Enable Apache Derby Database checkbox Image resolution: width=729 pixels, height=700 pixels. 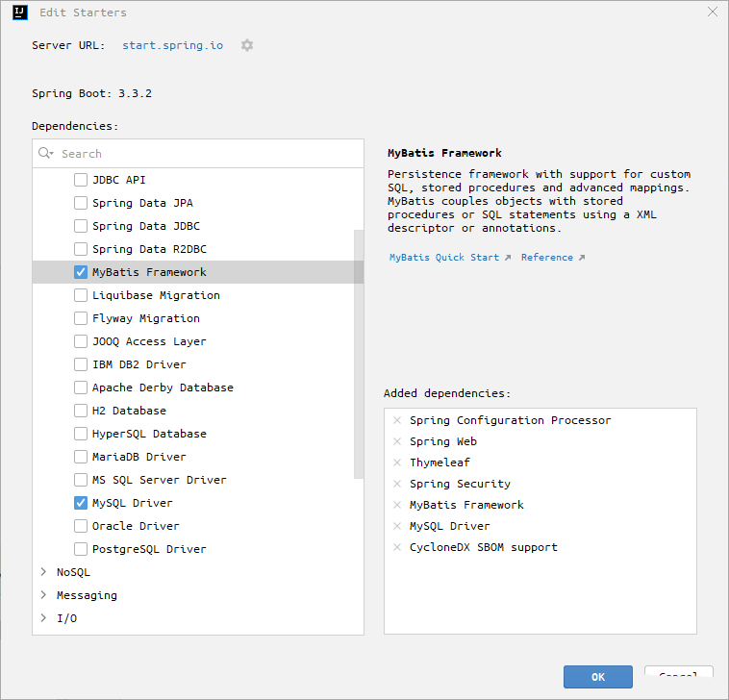coord(81,387)
